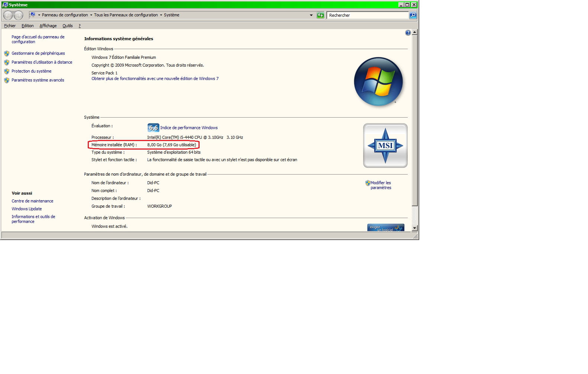
Task: Open the Edition menu
Action: click(x=28, y=26)
